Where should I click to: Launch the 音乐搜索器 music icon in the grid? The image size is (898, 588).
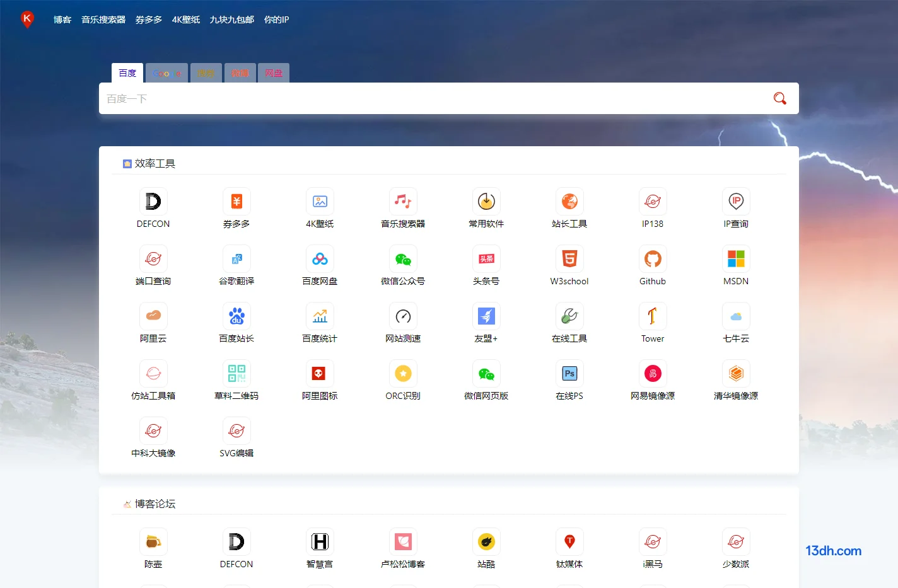[x=403, y=202]
